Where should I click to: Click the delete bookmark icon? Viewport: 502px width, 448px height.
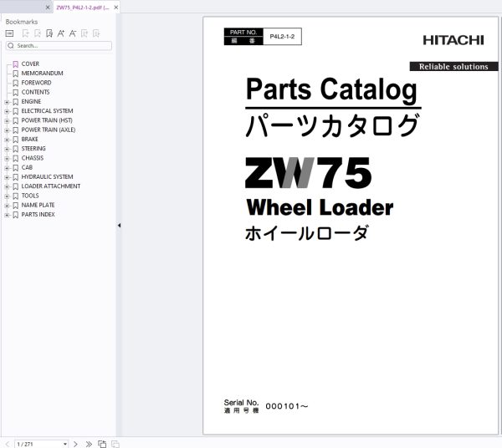pos(38,33)
